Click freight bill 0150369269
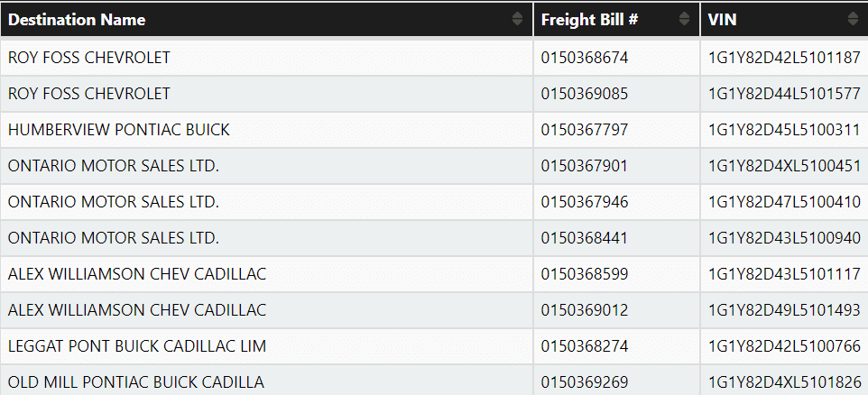 (x=585, y=382)
